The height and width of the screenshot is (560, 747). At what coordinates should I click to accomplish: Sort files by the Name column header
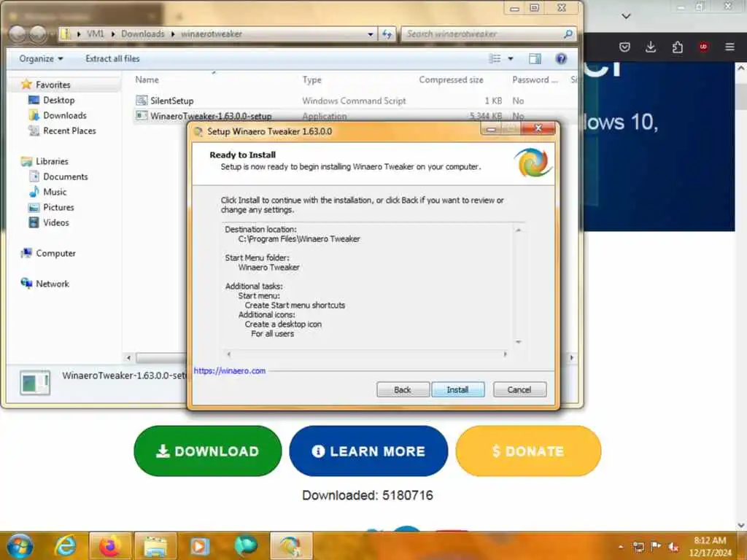[x=147, y=79]
